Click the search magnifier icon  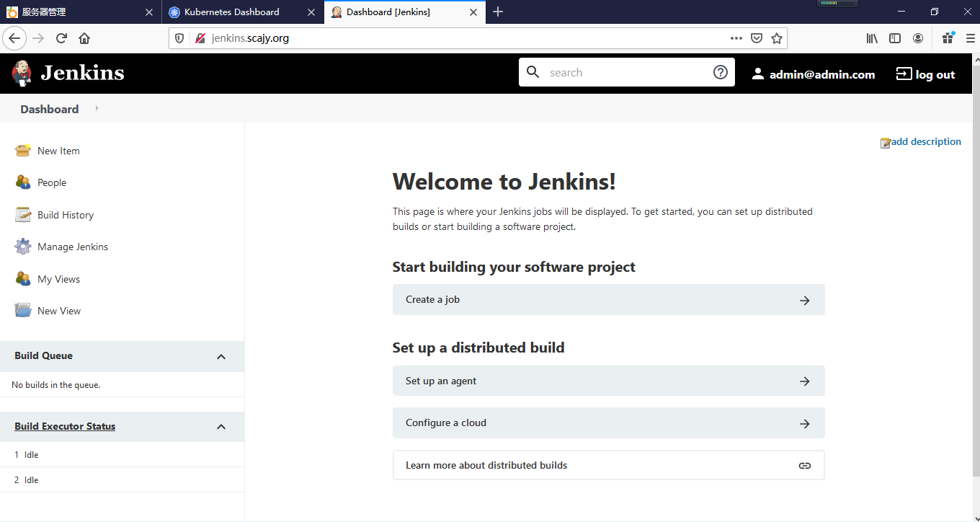[x=533, y=72]
